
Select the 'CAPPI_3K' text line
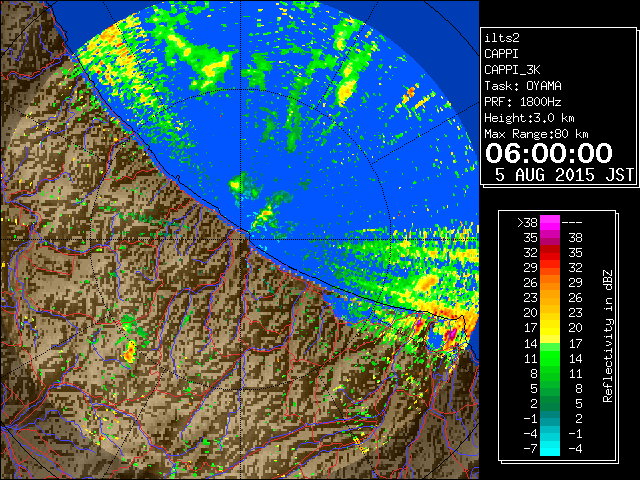[x=512, y=70]
